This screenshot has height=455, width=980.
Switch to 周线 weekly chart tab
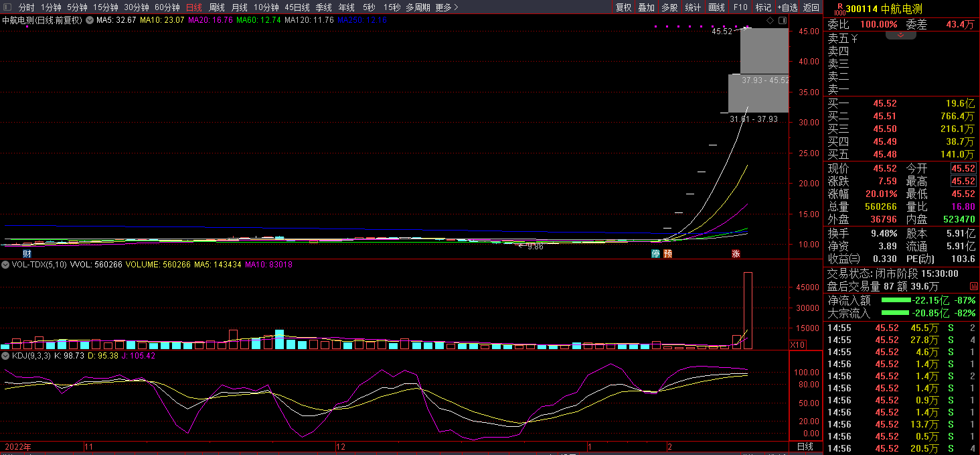[216, 7]
